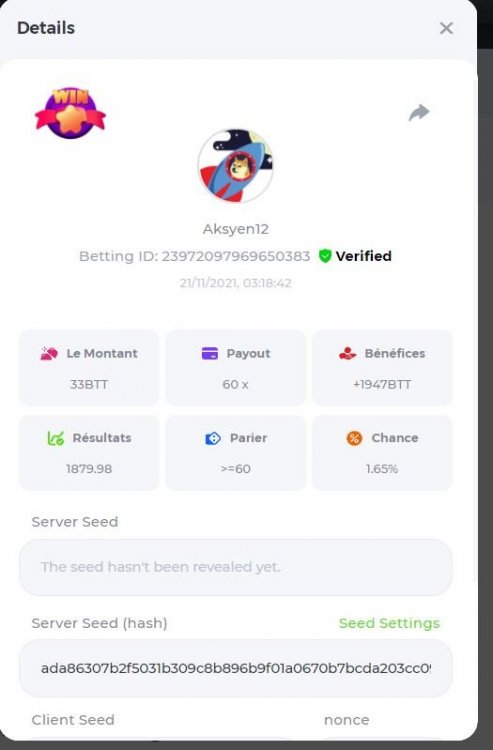
Task: Click the 1.65% chance value
Action: 382,469
